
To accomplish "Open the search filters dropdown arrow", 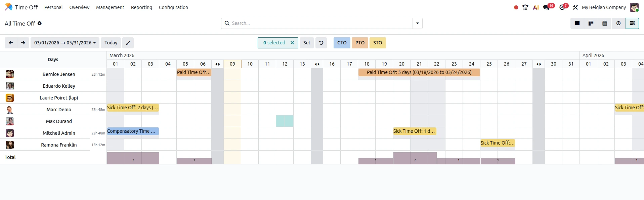I will tap(417, 23).
